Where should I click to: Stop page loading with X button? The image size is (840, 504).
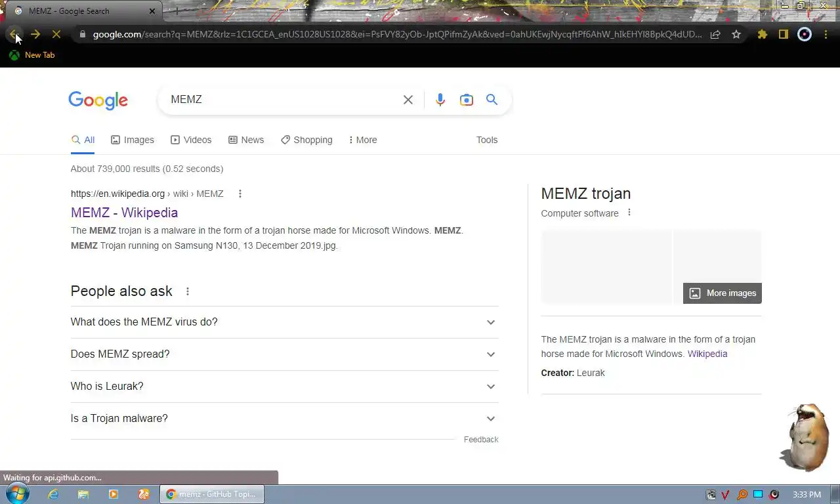56,34
